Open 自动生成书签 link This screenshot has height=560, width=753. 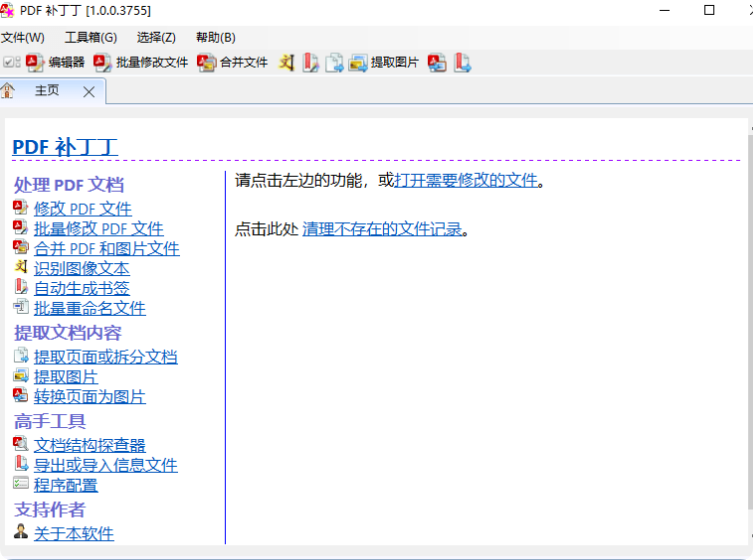click(x=82, y=288)
